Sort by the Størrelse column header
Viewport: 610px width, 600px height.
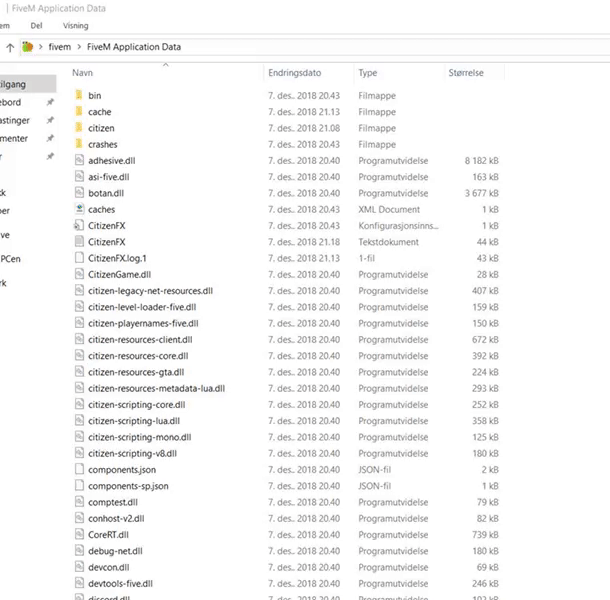pyautogui.click(x=466, y=73)
